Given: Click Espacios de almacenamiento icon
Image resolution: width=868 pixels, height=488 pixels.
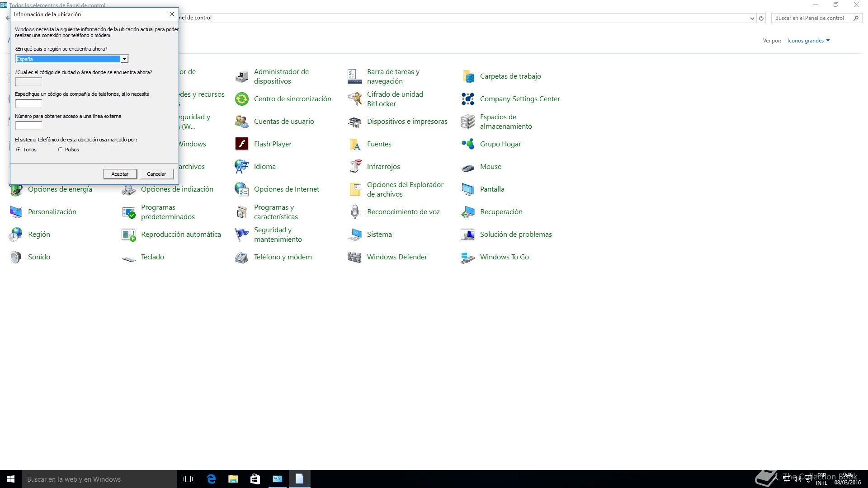Looking at the screenshot, I should [468, 122].
